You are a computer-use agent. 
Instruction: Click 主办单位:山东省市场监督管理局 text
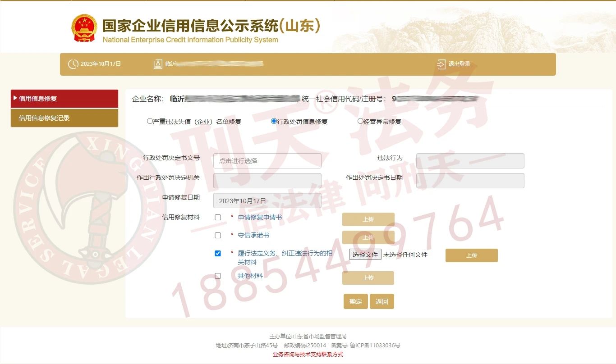(308, 337)
